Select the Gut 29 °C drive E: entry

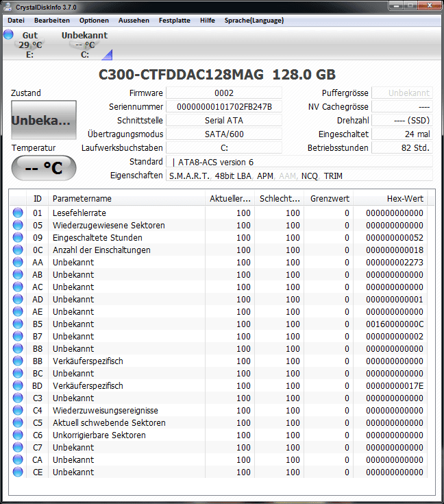[30, 45]
